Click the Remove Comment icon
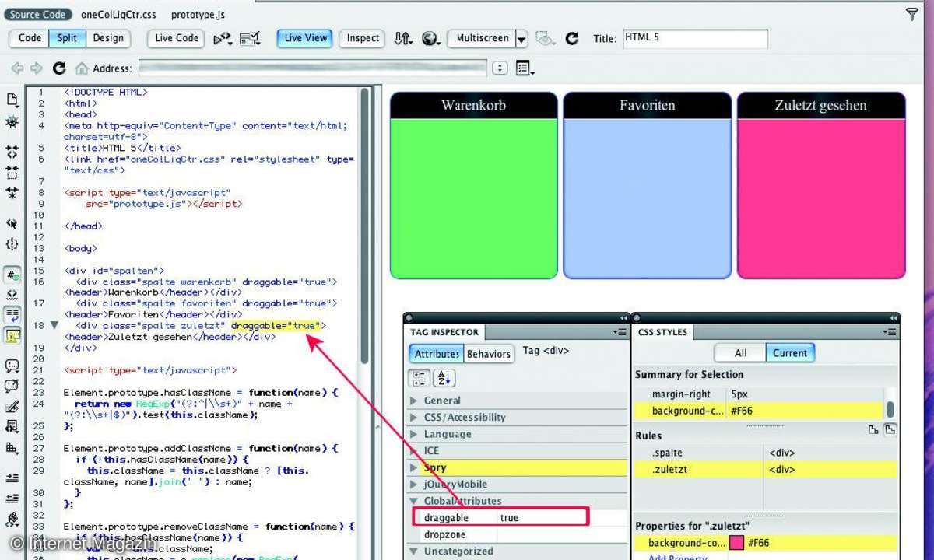This screenshot has width=934, height=560. tap(12, 386)
